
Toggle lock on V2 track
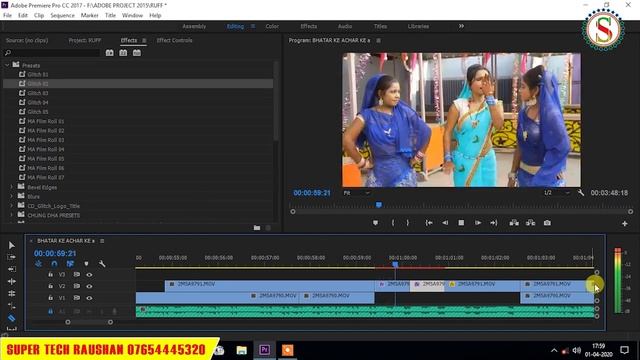point(50,286)
